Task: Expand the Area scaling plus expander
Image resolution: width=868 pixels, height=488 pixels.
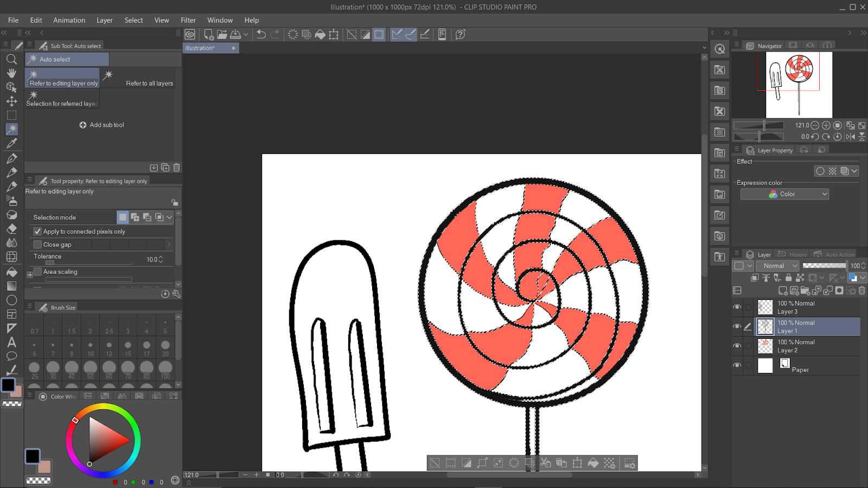Action: tap(30, 275)
